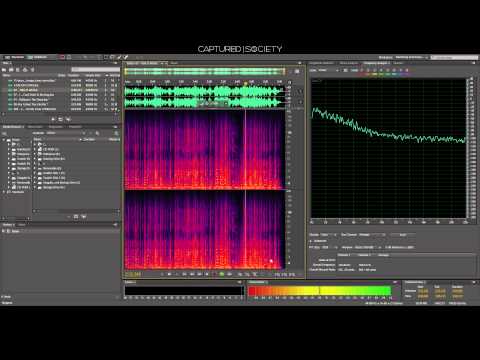The image size is (480, 360).
Task: Open the Scale dropdown in Frequency Analysis
Action: coord(328,70)
